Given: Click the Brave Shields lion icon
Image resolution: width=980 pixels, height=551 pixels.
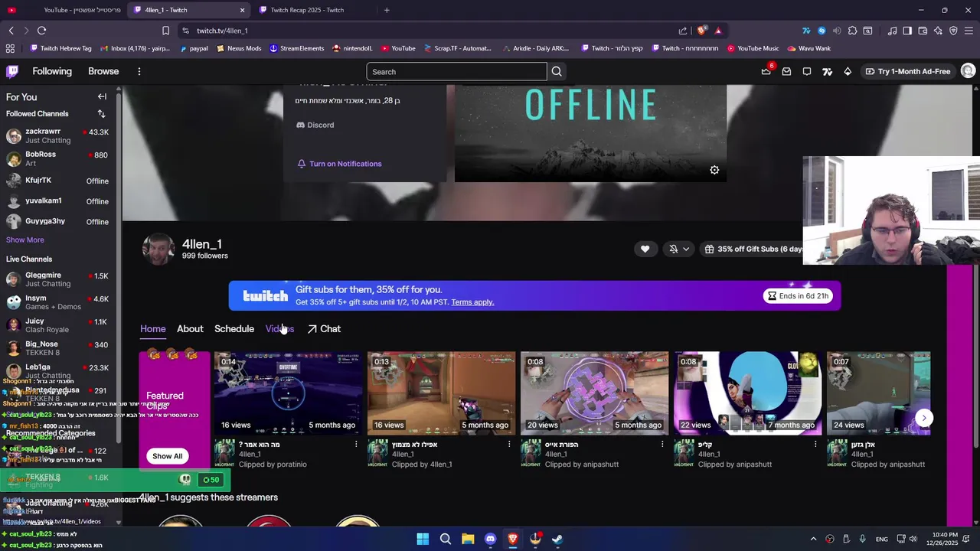Looking at the screenshot, I should coord(701,31).
